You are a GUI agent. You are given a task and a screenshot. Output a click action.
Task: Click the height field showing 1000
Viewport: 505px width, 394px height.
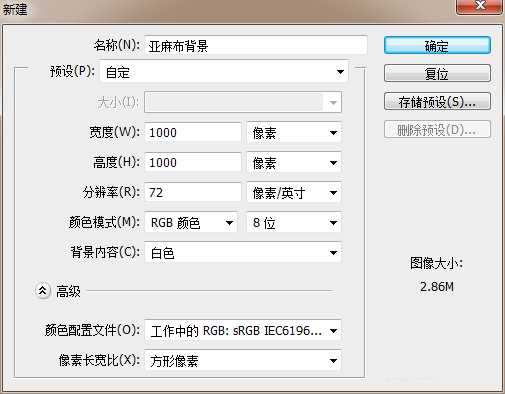pyautogui.click(x=193, y=162)
